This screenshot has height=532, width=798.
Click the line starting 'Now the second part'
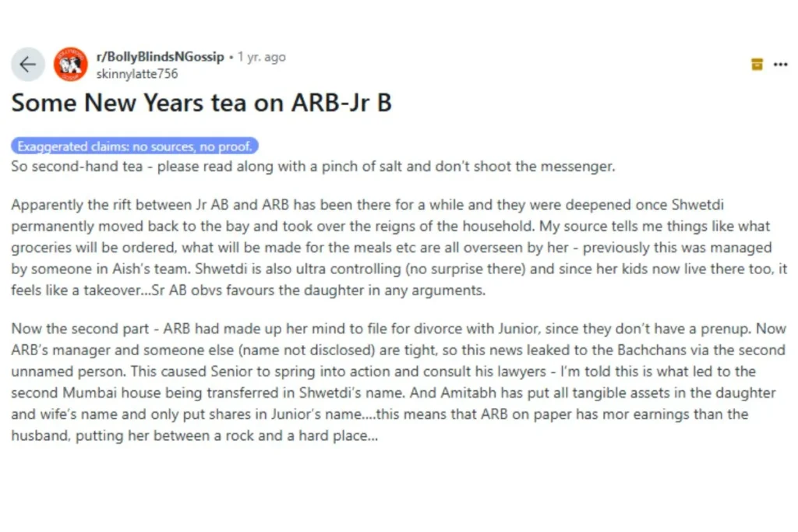[x=398, y=329]
